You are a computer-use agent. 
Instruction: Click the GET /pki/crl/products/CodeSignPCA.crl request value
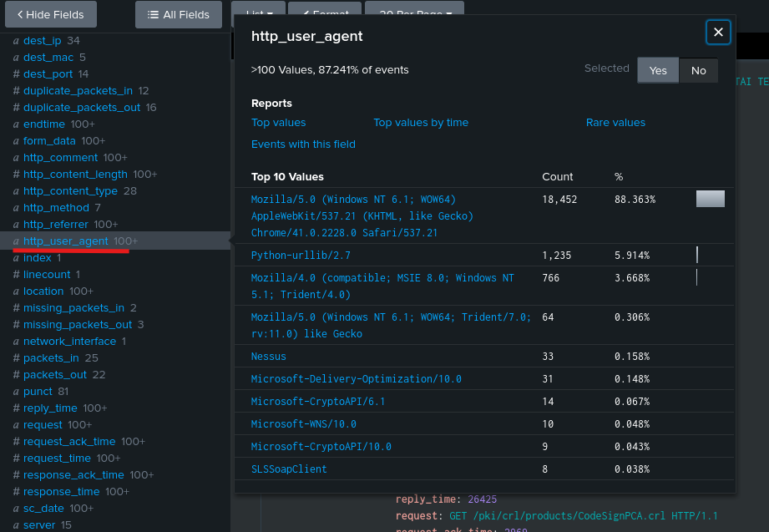(584, 516)
